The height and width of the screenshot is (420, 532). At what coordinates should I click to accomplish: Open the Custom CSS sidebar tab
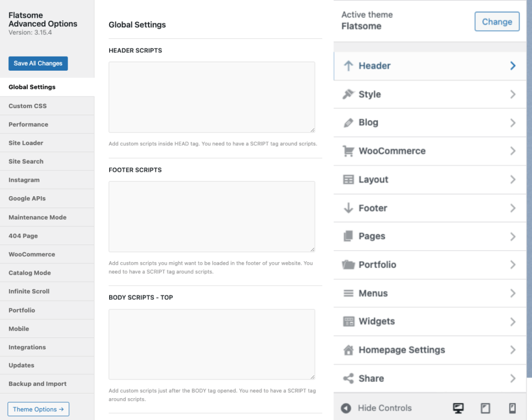[47, 106]
